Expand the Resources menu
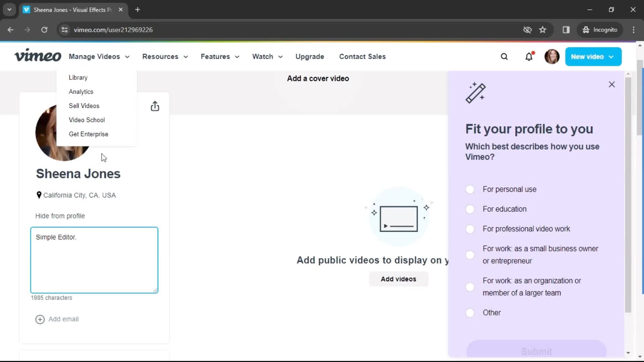Viewport: 644px width, 362px height. (x=165, y=57)
